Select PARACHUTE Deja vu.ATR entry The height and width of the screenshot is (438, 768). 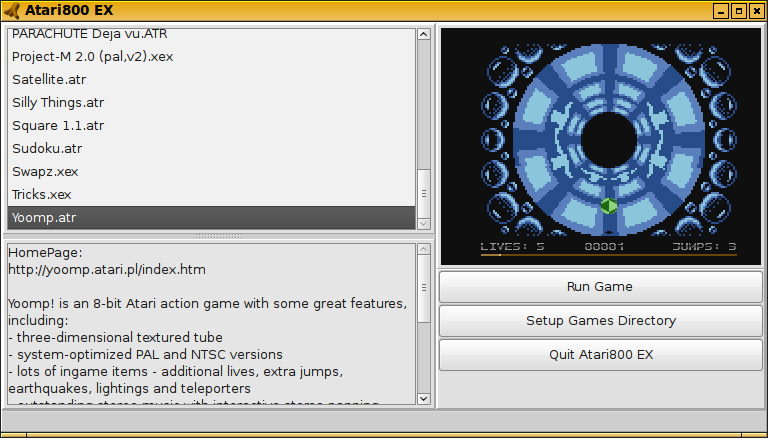(212, 35)
